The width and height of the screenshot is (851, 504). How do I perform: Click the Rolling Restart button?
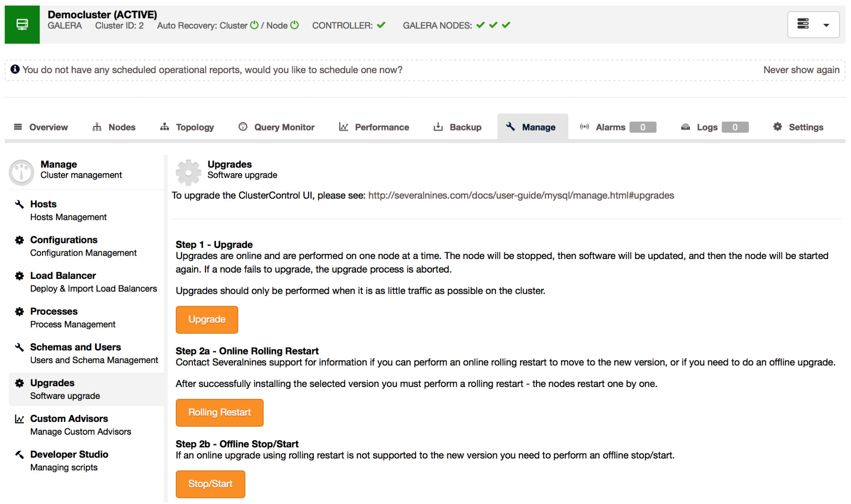tap(220, 413)
